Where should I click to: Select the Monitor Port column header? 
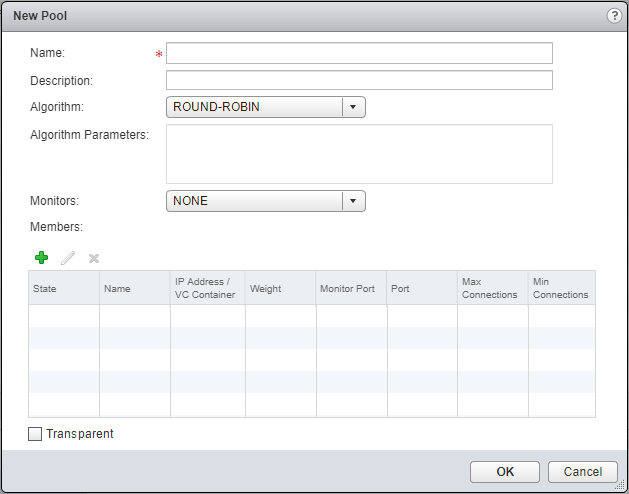click(351, 288)
